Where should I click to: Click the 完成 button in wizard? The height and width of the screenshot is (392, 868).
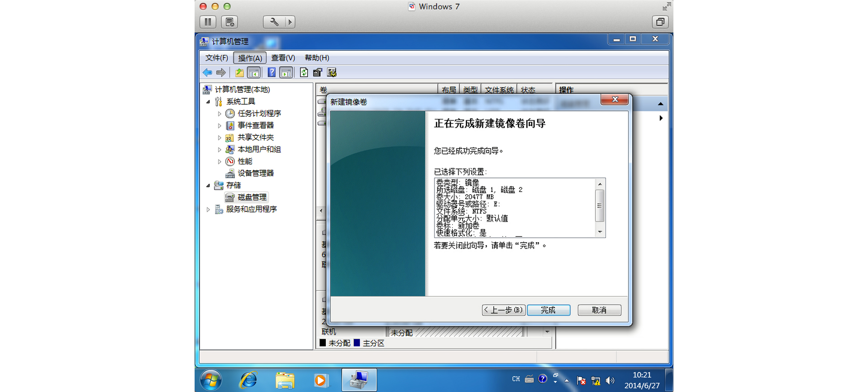(x=548, y=310)
